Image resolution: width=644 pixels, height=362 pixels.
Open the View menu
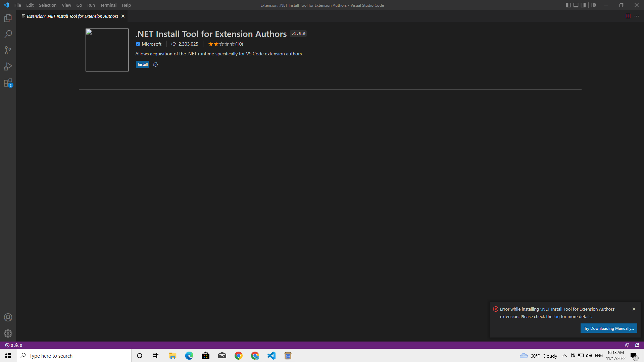(66, 5)
